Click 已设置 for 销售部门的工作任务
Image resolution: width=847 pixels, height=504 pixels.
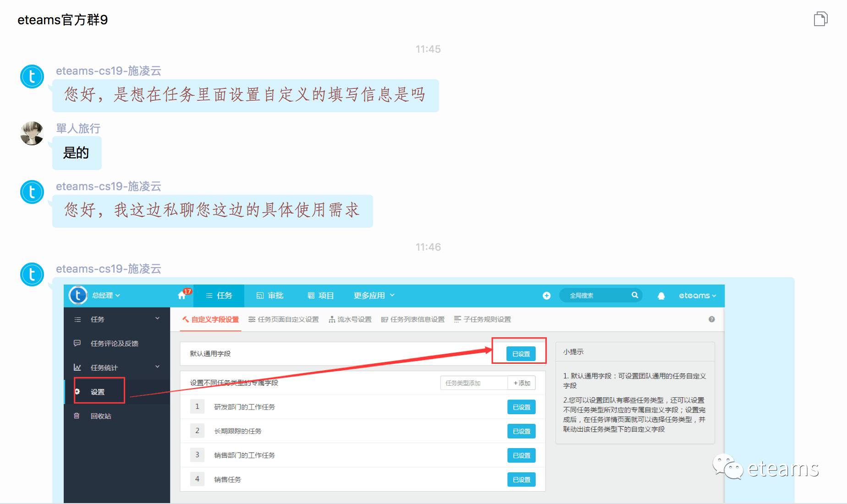pyautogui.click(x=522, y=455)
